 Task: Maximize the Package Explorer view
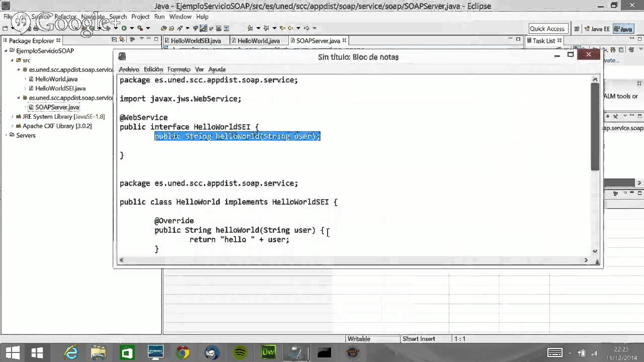tap(156, 39)
